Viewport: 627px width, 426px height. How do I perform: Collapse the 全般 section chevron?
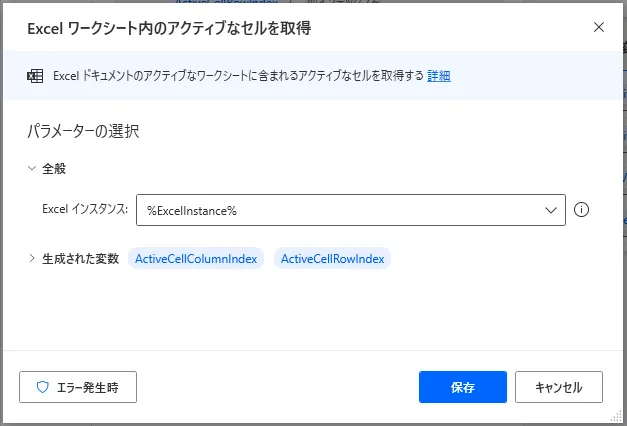[31, 169]
